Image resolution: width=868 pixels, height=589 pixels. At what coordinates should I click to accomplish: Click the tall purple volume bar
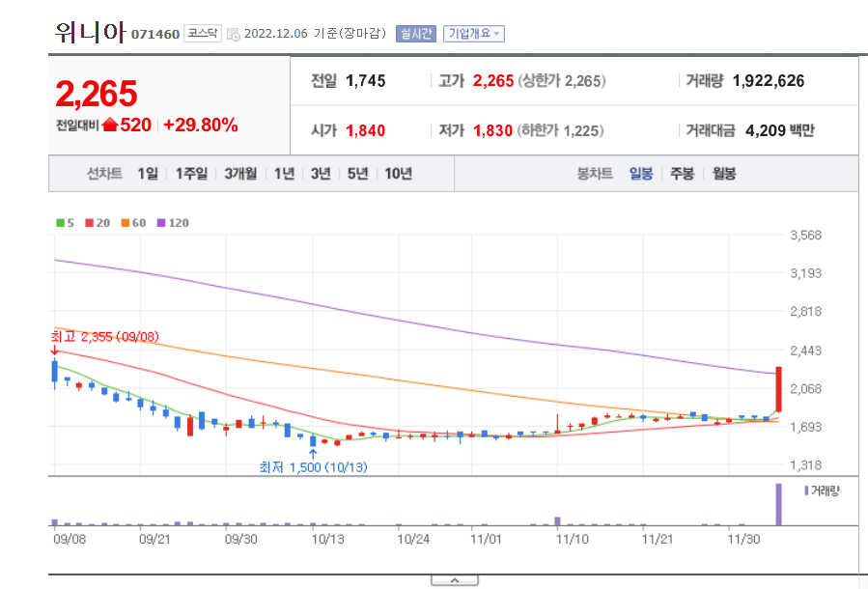point(779,504)
